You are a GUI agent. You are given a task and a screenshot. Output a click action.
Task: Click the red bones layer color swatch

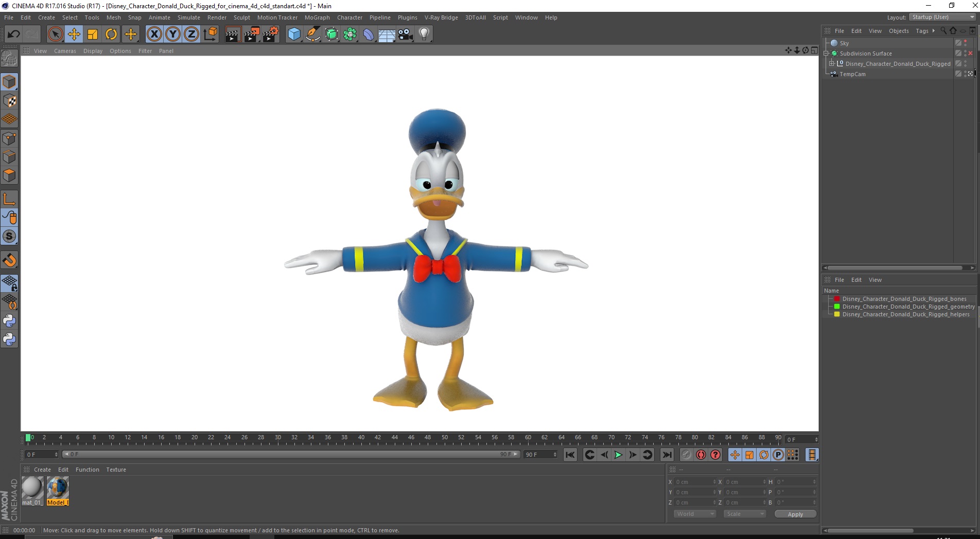point(837,299)
